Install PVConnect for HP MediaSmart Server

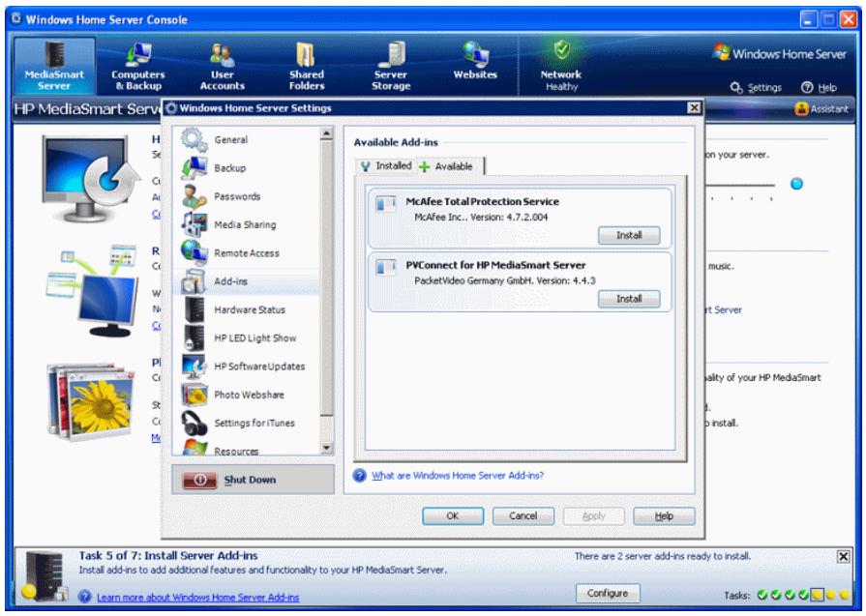tap(629, 299)
